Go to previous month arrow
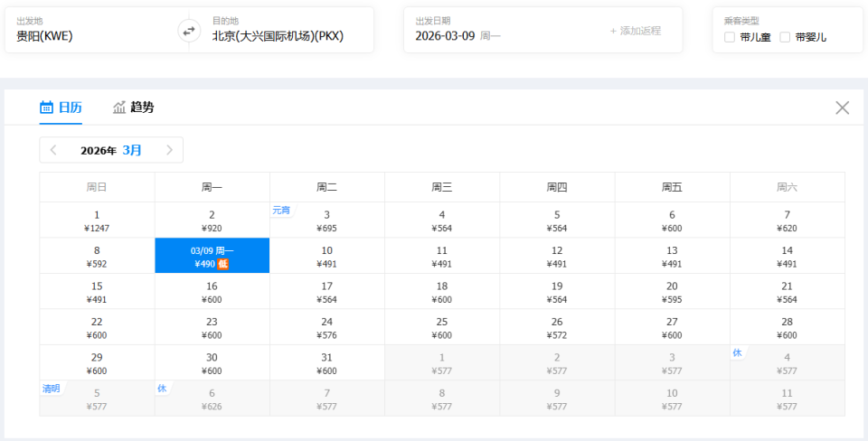The height and width of the screenshot is (441, 868). pos(53,150)
